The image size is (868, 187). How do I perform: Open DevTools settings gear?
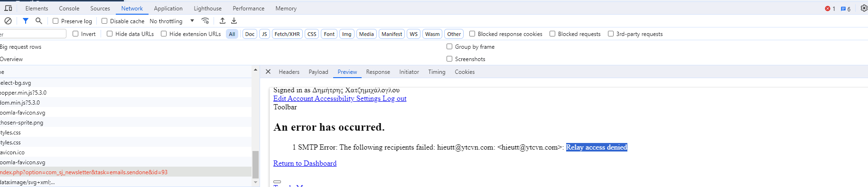(864, 8)
